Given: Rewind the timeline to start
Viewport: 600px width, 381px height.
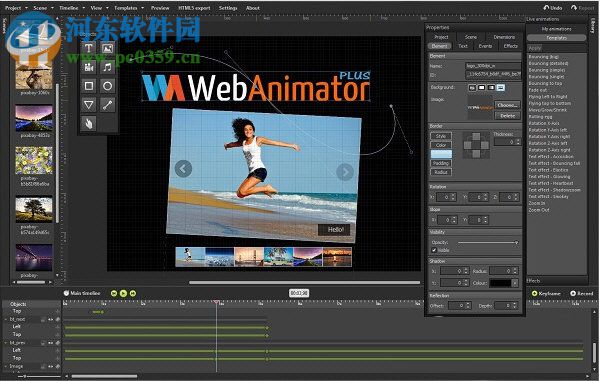Looking at the screenshot, I should point(114,293).
